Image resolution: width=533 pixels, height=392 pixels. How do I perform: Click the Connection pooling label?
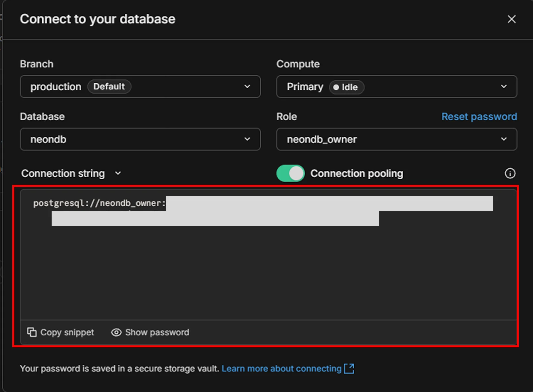(357, 173)
